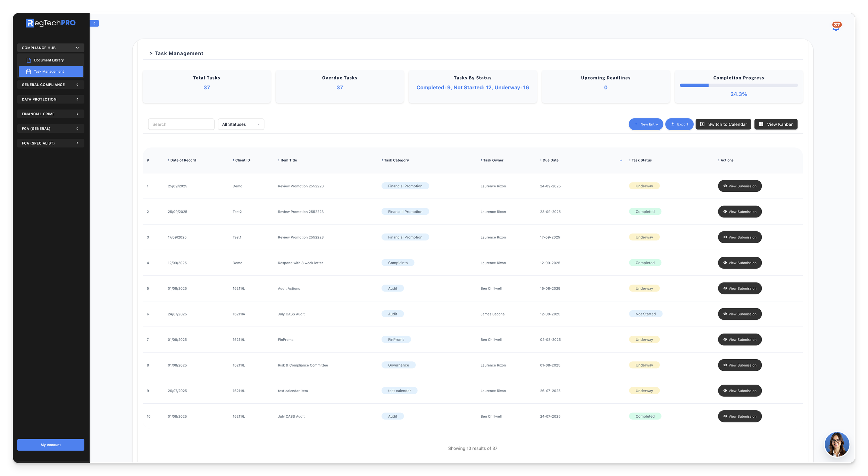
Task: Switch to Calendar view
Action: click(723, 124)
